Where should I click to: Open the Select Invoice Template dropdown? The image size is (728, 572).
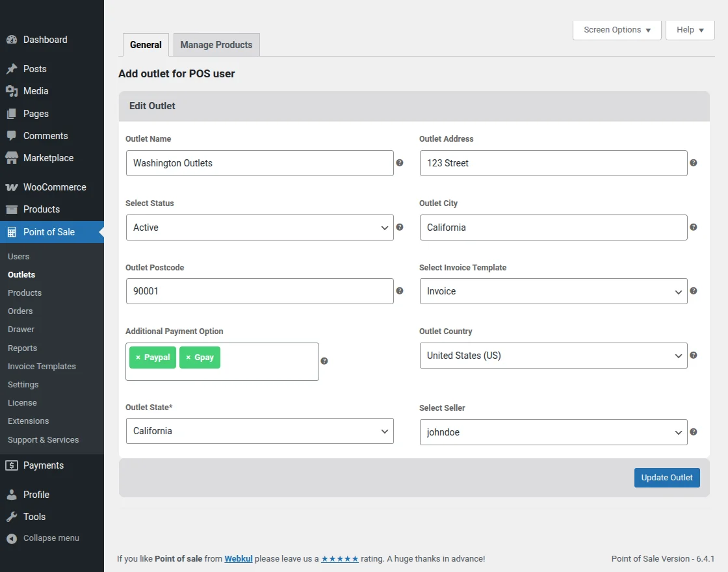click(553, 291)
